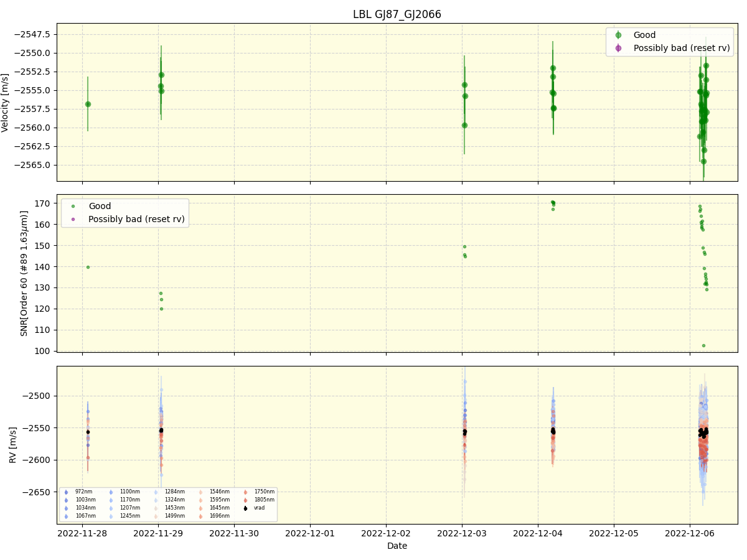Click the SNR[Order 60] y-axis label

pyautogui.click(x=24, y=273)
